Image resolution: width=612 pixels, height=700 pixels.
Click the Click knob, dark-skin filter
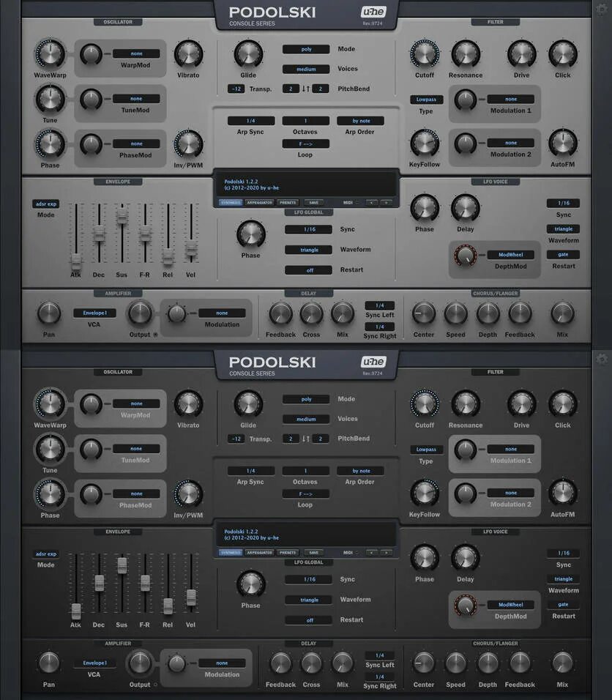563,403
